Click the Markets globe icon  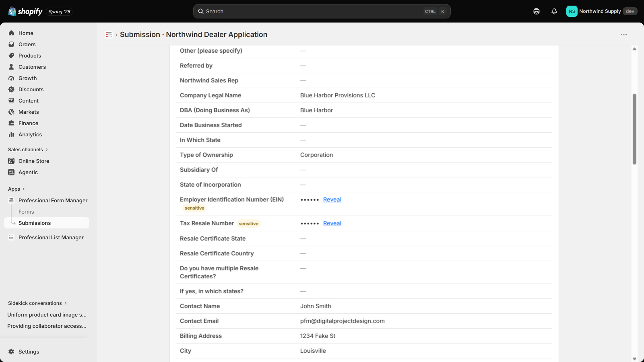point(11,112)
